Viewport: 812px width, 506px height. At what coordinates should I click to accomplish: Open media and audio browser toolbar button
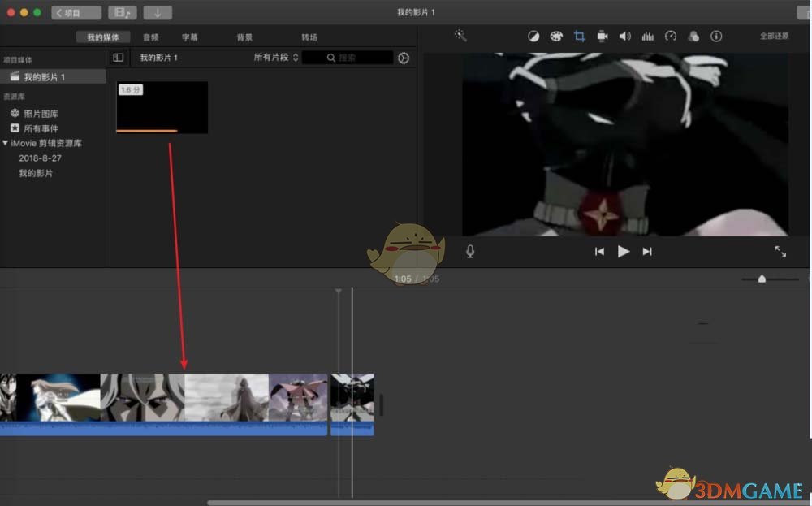[x=123, y=13]
